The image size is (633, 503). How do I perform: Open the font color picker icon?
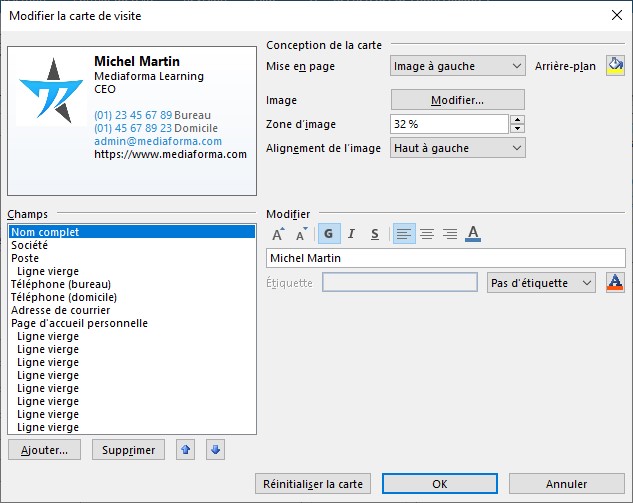(474, 234)
